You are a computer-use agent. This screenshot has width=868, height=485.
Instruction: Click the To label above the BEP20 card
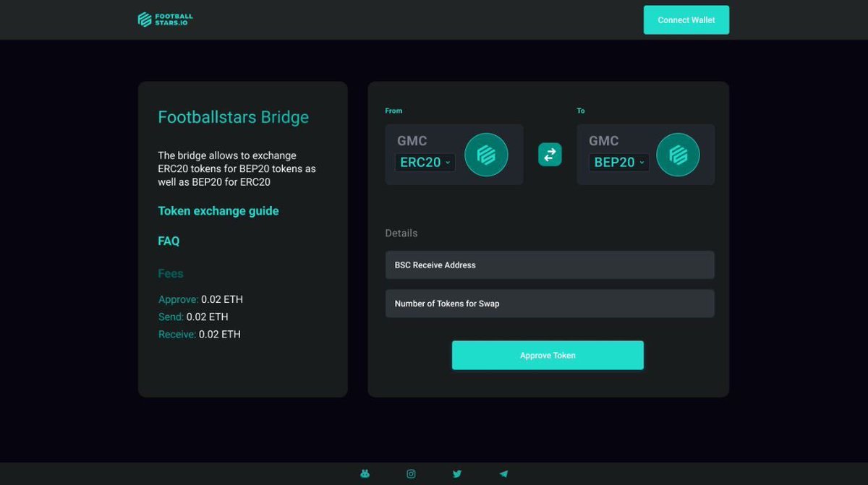581,111
